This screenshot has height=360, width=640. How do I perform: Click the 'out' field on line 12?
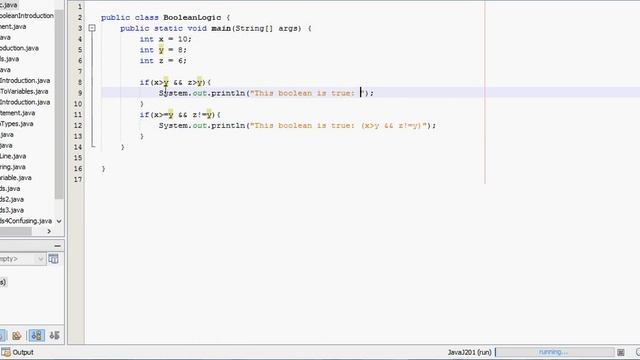tap(200, 125)
